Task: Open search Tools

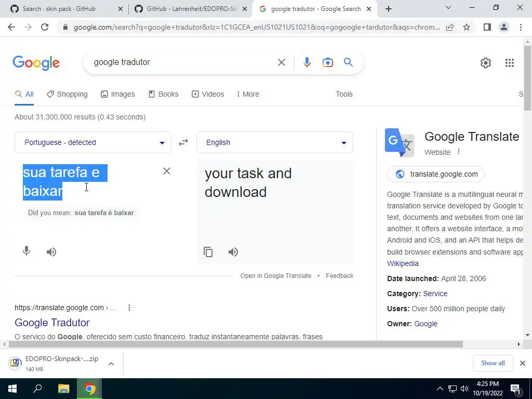Action: coord(344,94)
